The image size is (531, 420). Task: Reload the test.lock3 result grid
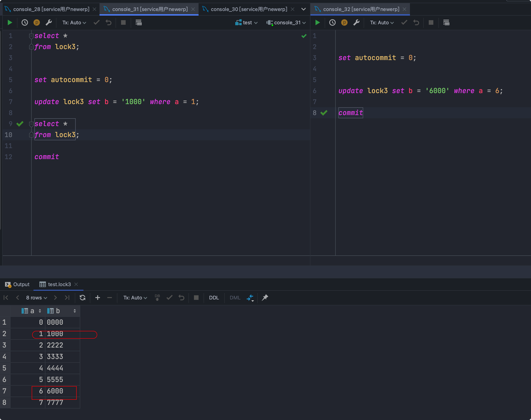(82, 298)
